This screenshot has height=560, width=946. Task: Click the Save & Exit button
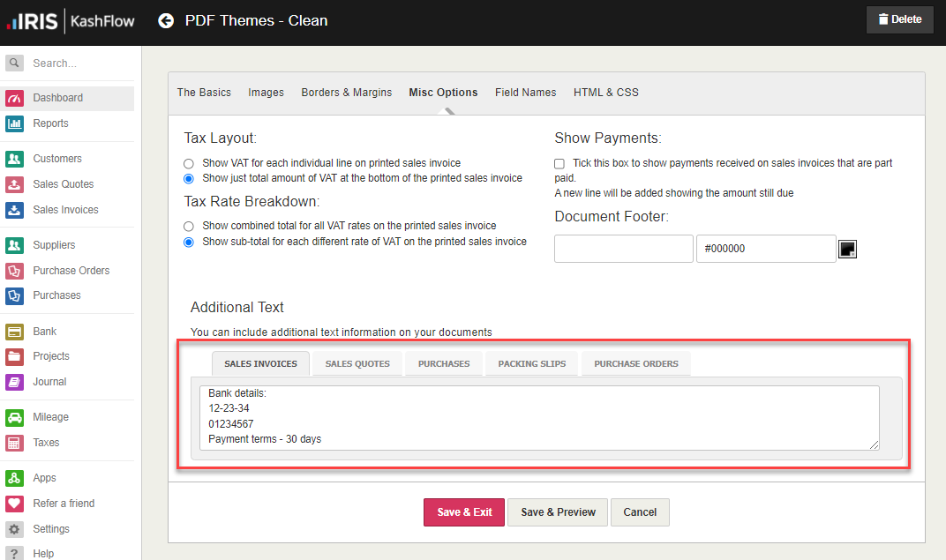coord(464,512)
